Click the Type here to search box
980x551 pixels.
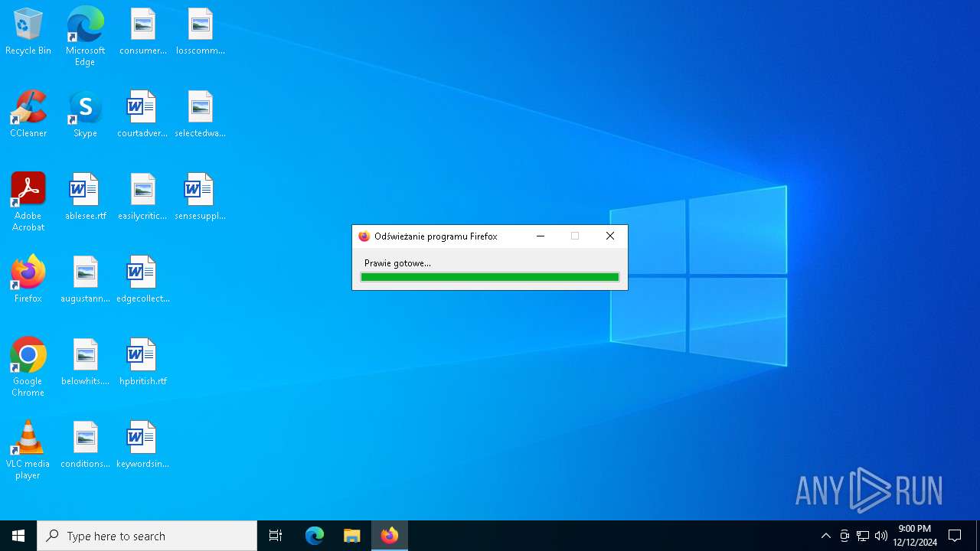coord(147,536)
